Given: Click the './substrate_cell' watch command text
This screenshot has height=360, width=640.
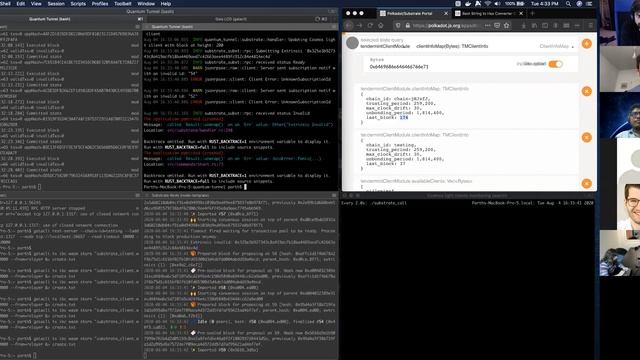Looking at the screenshot, I should click(389, 203).
